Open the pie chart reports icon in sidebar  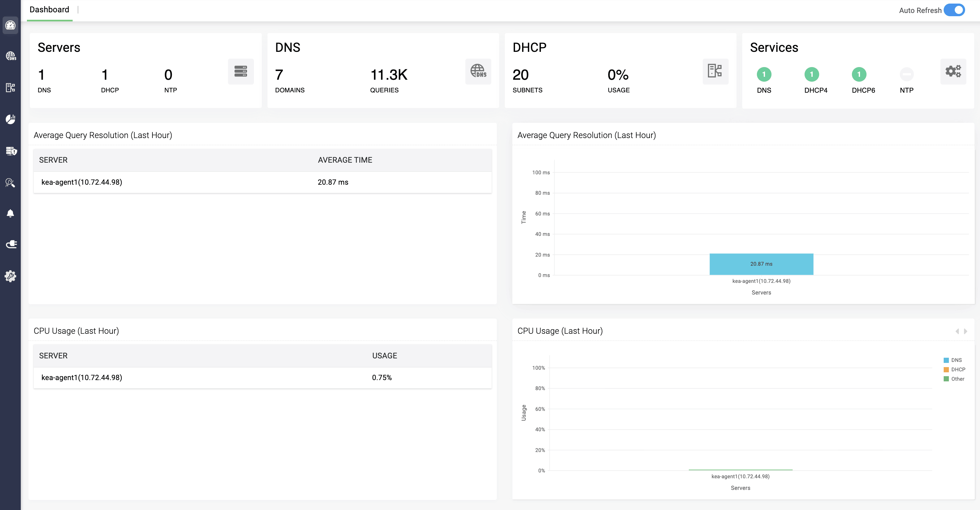[x=10, y=119]
